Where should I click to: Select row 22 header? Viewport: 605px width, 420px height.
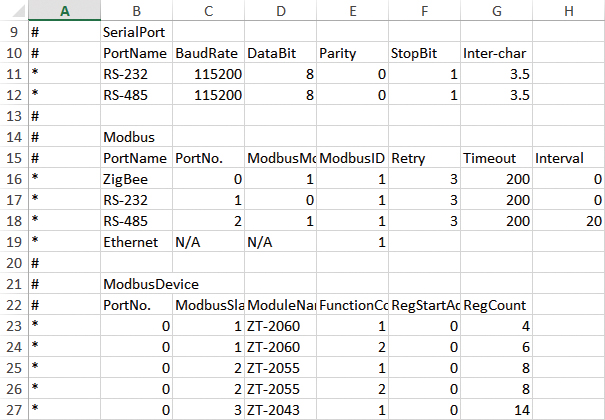pos(14,305)
